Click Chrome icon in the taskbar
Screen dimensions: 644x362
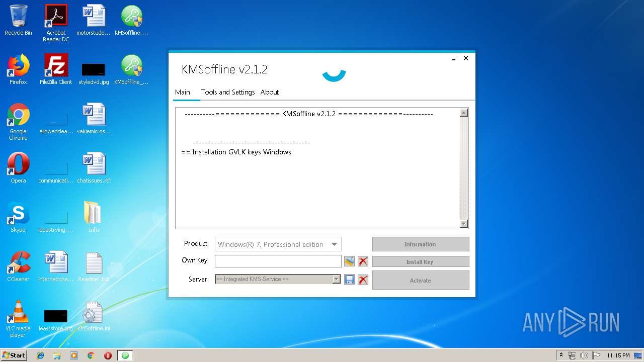(x=91, y=355)
